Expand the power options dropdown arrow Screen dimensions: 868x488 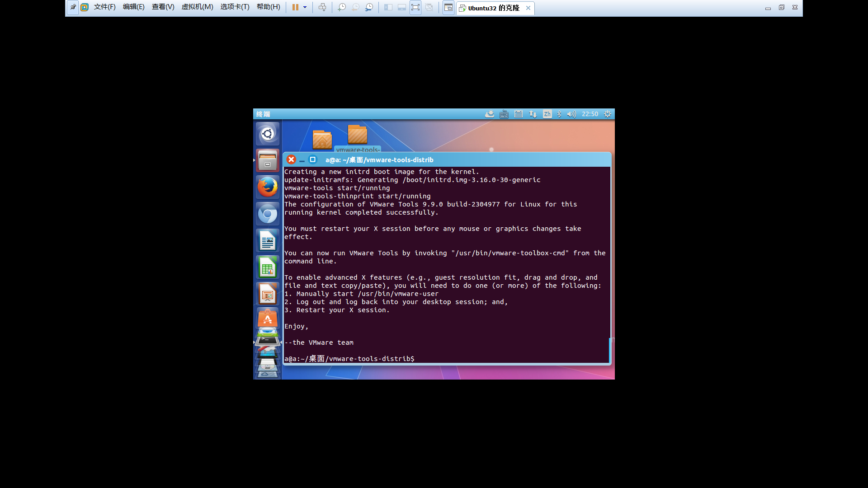[x=305, y=7]
